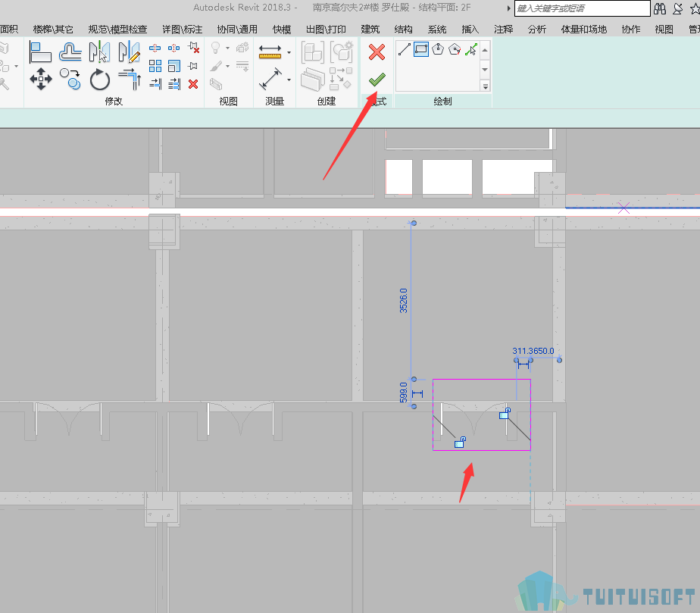Finish edit mode with the green checkmark
This screenshot has height=613, width=700.
point(377,80)
